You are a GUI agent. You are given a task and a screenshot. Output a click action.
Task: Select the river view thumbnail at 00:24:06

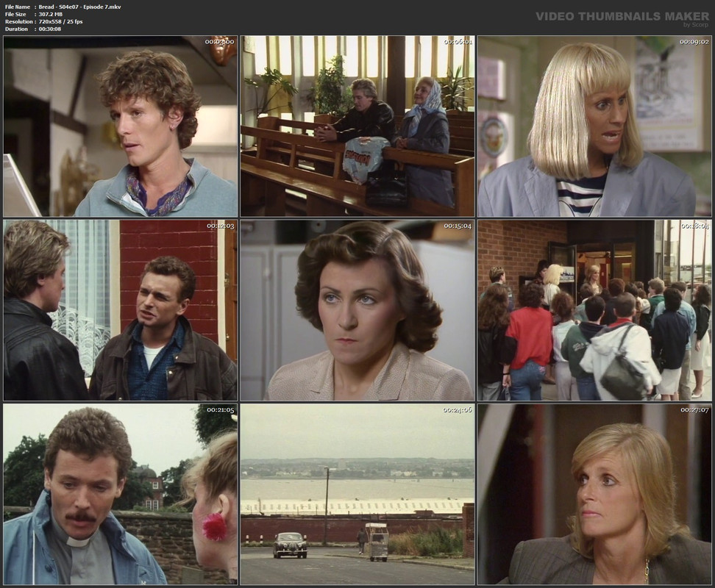pos(357,494)
